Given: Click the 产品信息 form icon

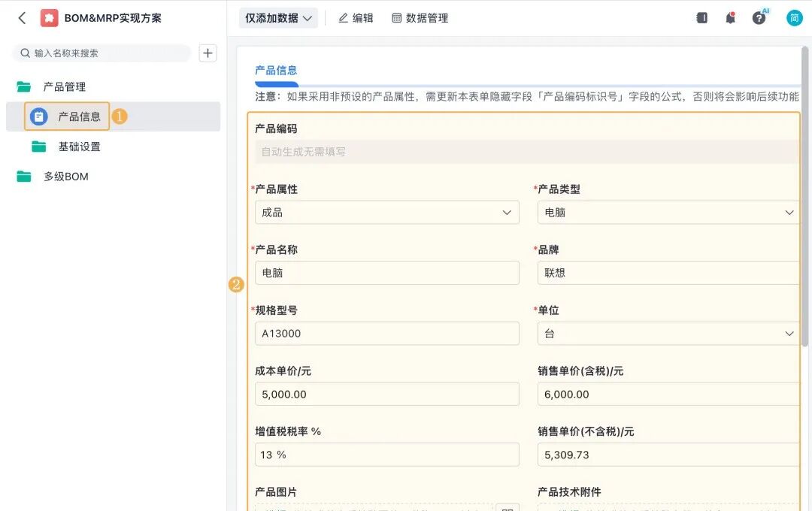Looking at the screenshot, I should (x=39, y=116).
